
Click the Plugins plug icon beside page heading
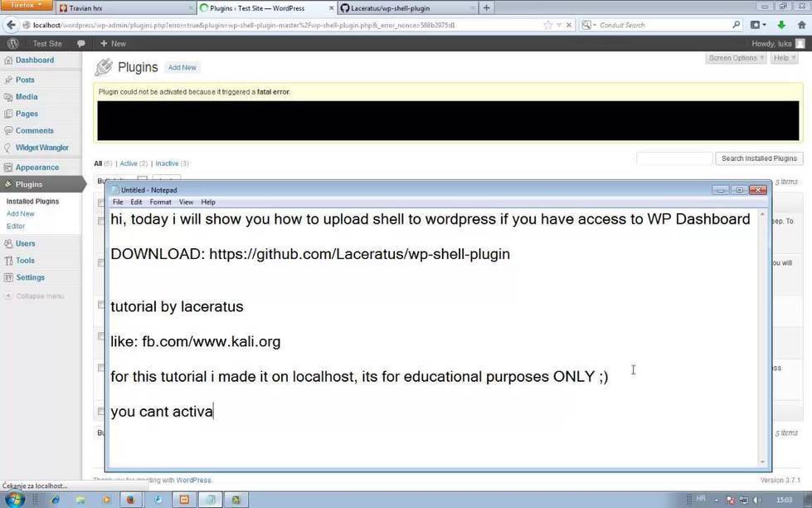[x=104, y=67]
